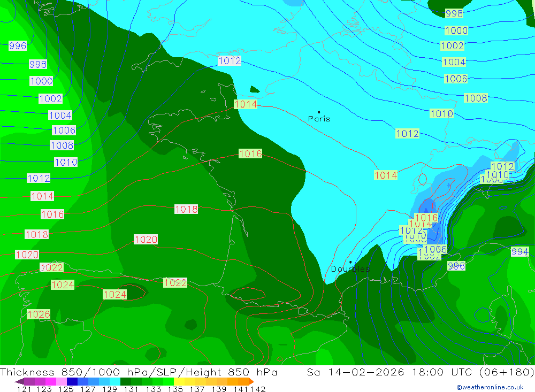Click the white-boxed 1000 isobar label

(41, 81)
